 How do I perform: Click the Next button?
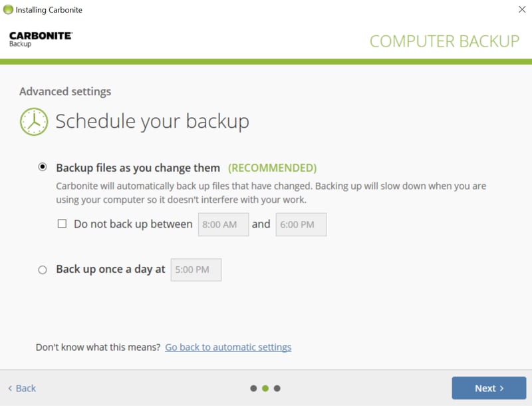[489, 388]
